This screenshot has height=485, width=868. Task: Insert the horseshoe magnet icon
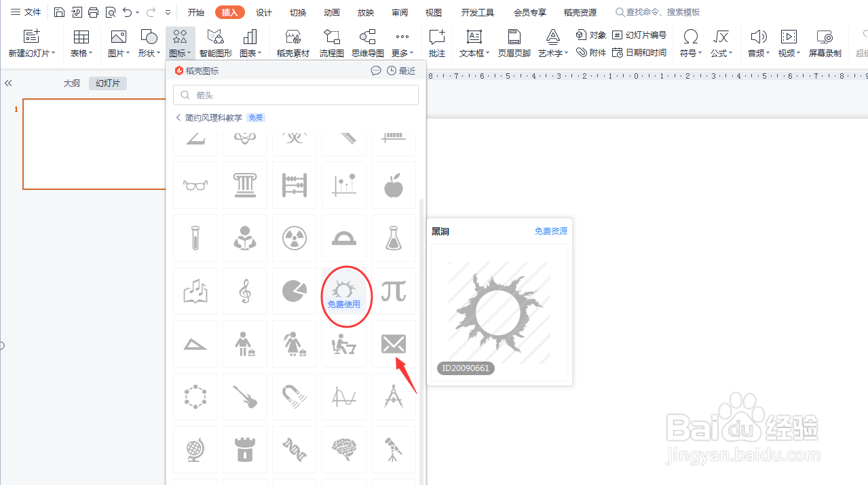point(295,397)
